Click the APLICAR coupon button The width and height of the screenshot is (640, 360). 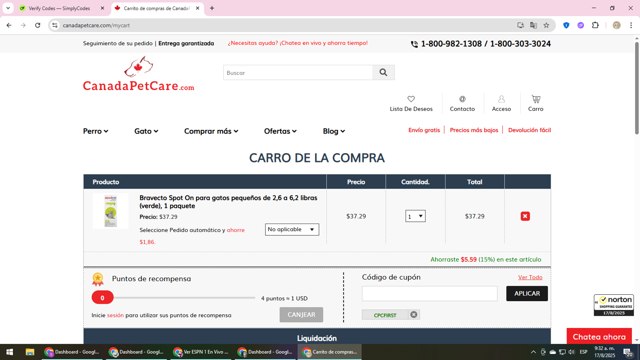(527, 293)
